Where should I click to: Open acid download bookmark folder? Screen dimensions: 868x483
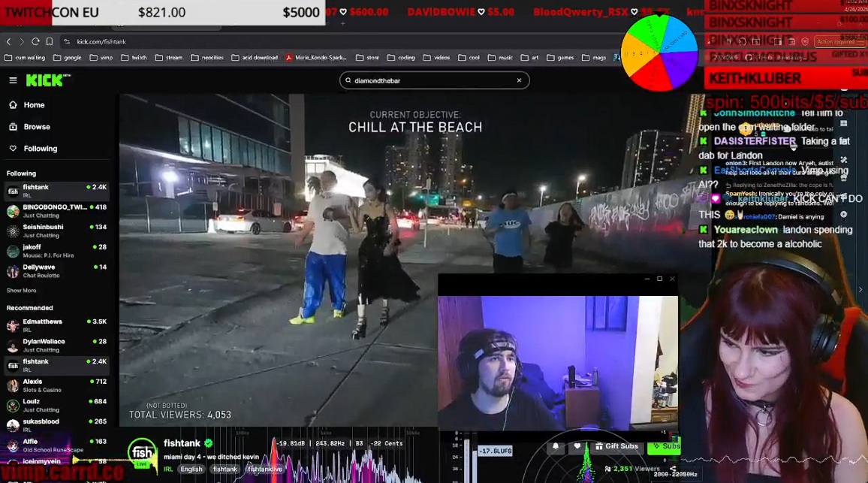[x=255, y=58]
